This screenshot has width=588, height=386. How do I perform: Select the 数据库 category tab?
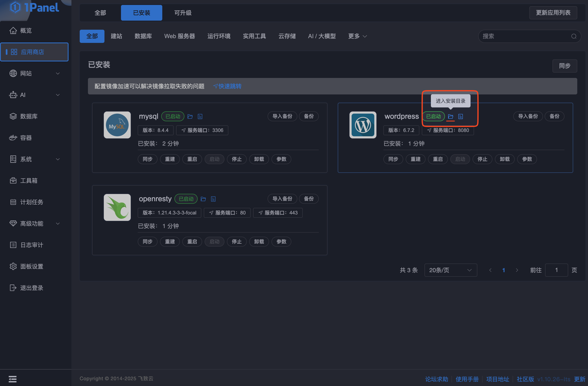(143, 36)
